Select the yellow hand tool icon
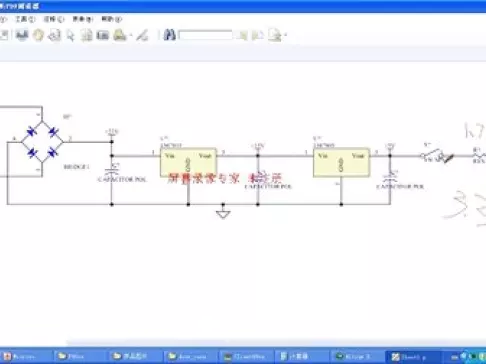This screenshot has height=364, width=486. [x=38, y=35]
